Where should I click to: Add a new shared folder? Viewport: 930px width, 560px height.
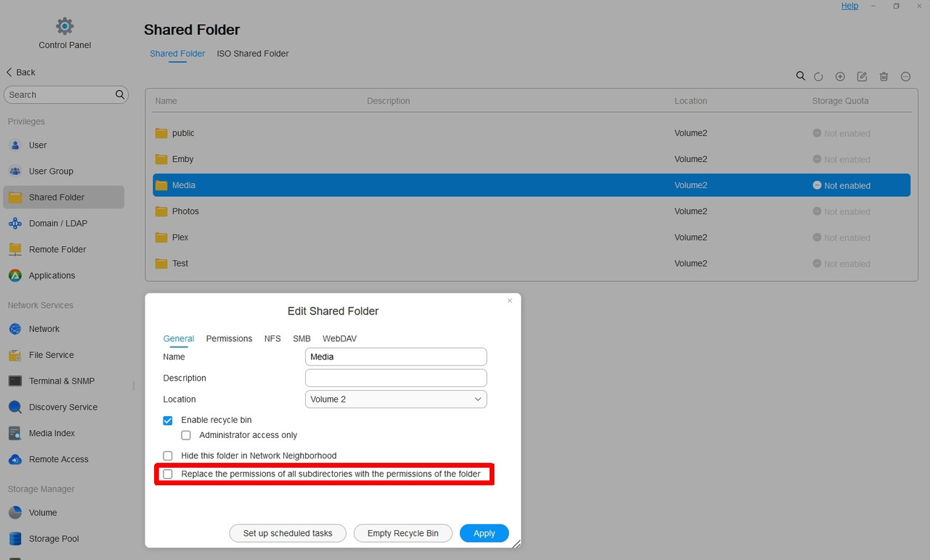(x=840, y=76)
